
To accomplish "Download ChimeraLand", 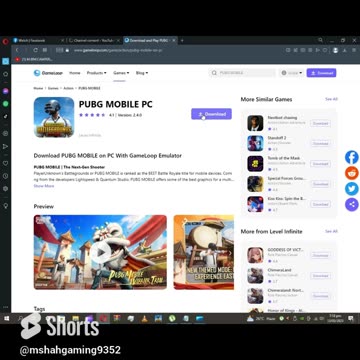I will point(320,276).
